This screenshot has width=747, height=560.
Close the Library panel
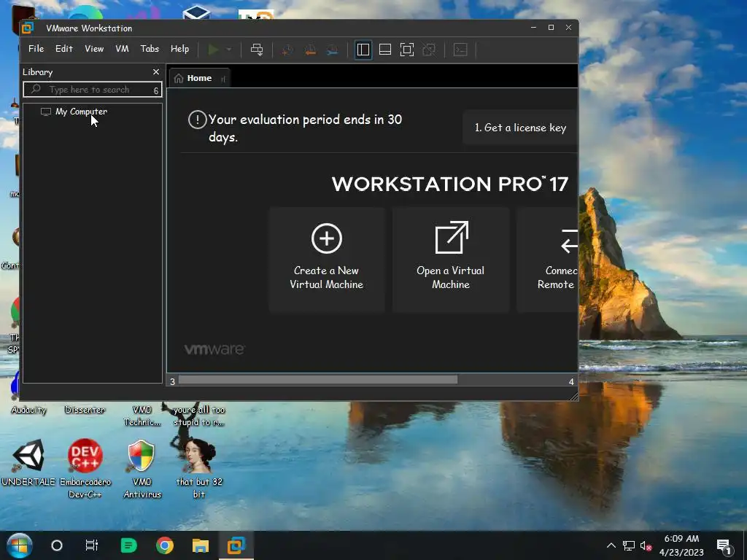[156, 72]
